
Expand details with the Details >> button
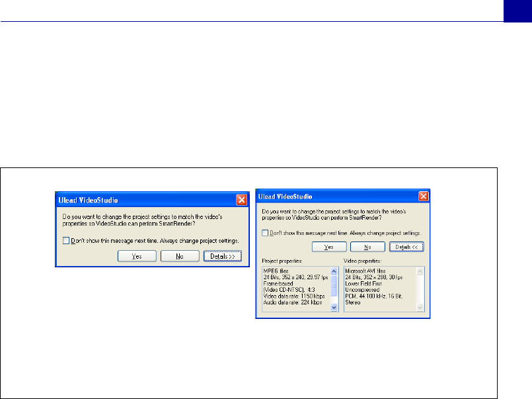click(223, 256)
